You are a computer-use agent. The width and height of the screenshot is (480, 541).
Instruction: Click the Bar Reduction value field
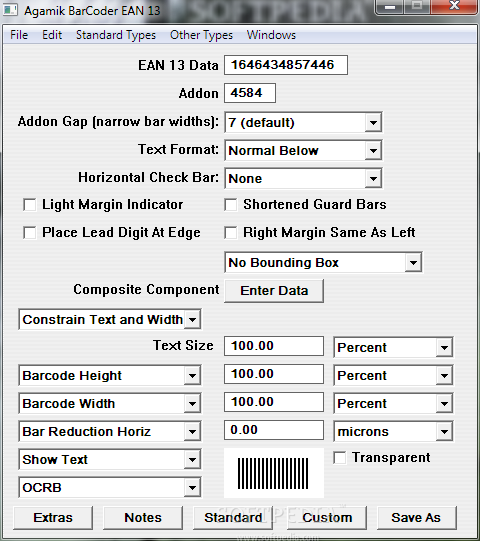click(x=274, y=430)
